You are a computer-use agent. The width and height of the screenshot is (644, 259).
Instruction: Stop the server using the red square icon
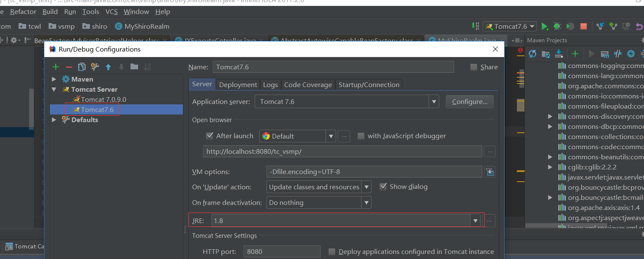pyautogui.click(x=583, y=26)
